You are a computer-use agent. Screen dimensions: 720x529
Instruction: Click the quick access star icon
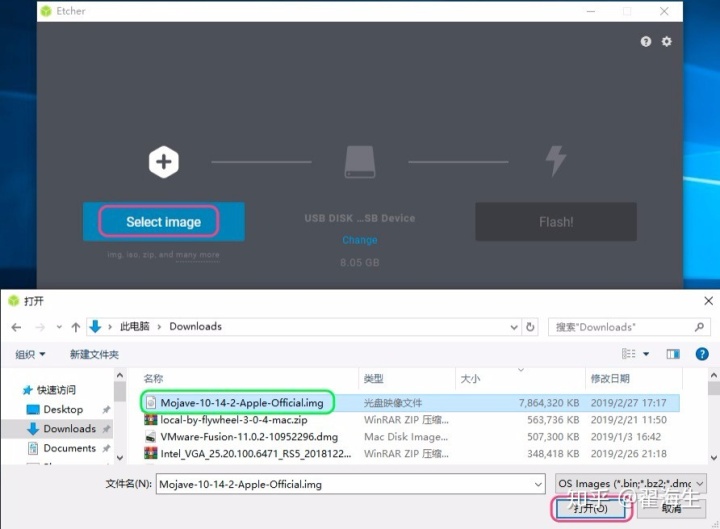(x=28, y=390)
